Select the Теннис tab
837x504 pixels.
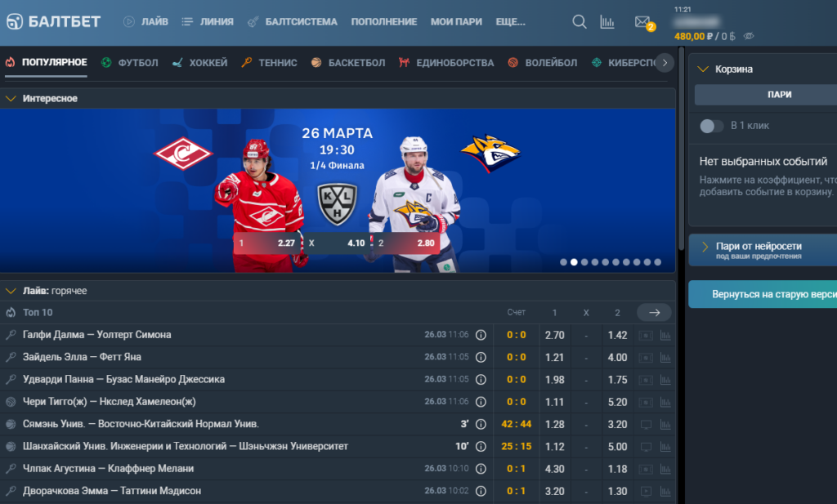click(269, 63)
